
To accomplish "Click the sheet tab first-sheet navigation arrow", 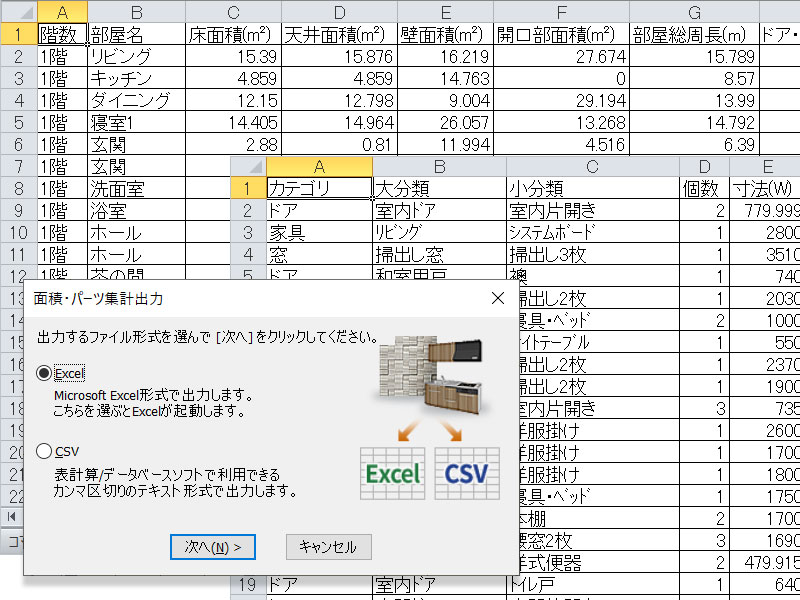I will tap(12, 516).
